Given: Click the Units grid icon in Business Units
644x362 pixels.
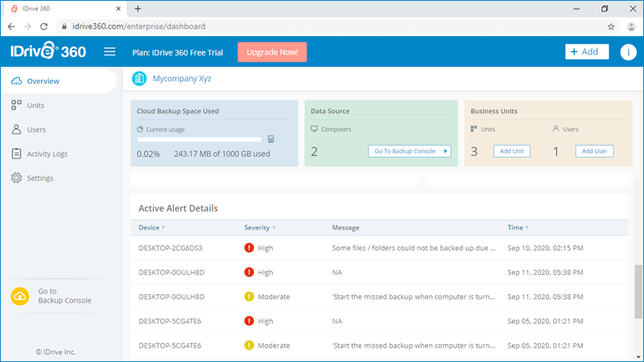Looking at the screenshot, I should pos(474,129).
